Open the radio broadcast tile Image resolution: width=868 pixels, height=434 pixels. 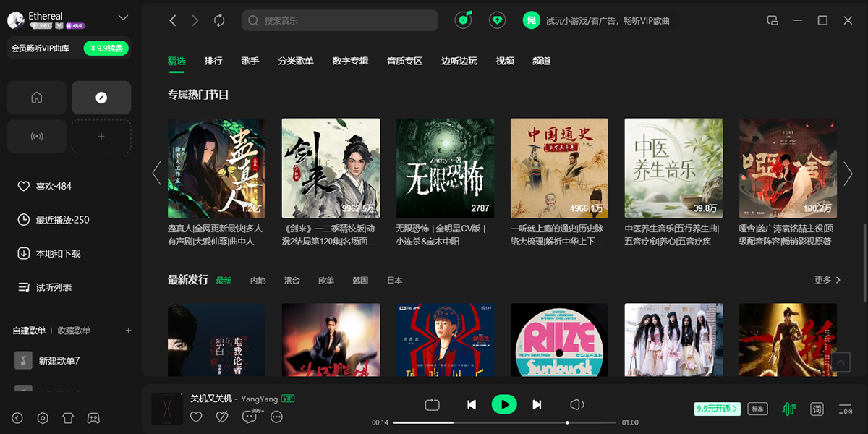pyautogui.click(x=37, y=136)
